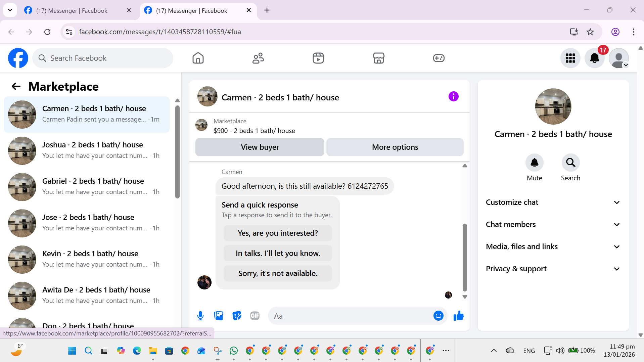The image size is (644, 362).
Task: Open the account profile avatar menu
Action: (x=619, y=58)
